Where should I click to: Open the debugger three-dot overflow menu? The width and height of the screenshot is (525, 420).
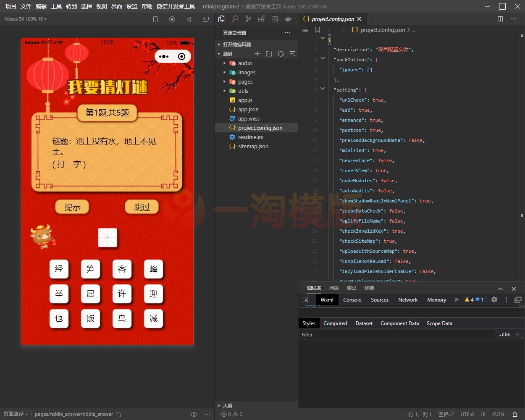click(506, 299)
